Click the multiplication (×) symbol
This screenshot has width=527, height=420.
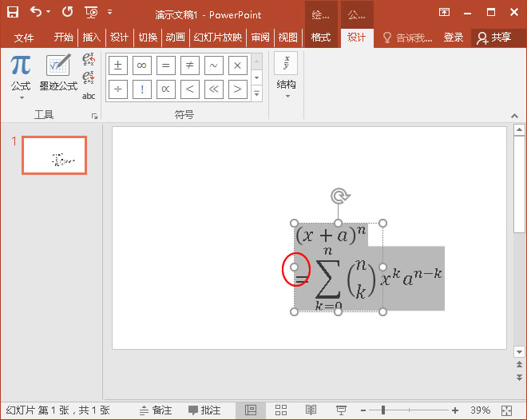[237, 65]
